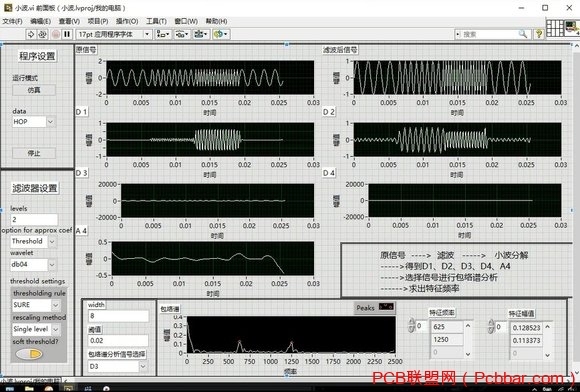Expand the thresholding rule SURE dropdown
Image resolution: width=580 pixels, height=392 pixels.
coord(55,305)
